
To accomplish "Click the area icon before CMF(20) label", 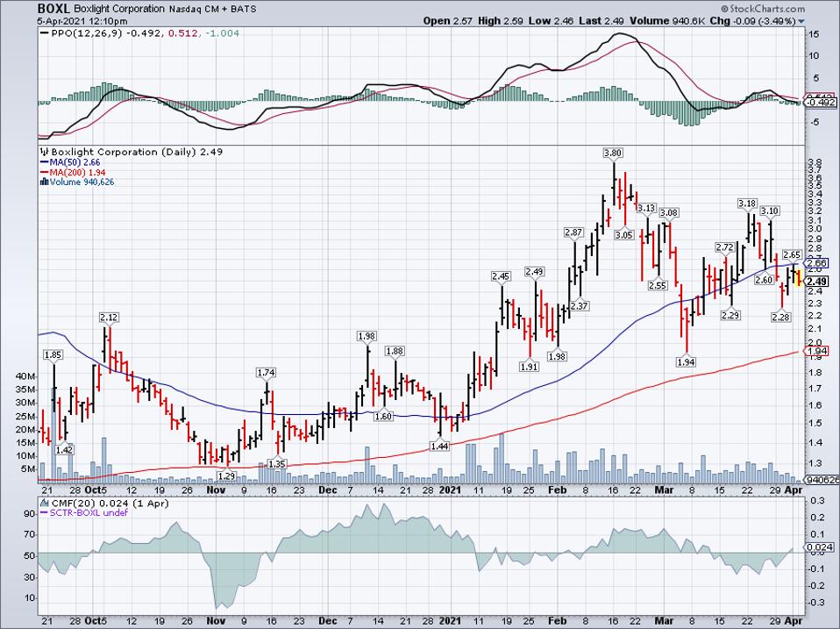I will point(45,504).
